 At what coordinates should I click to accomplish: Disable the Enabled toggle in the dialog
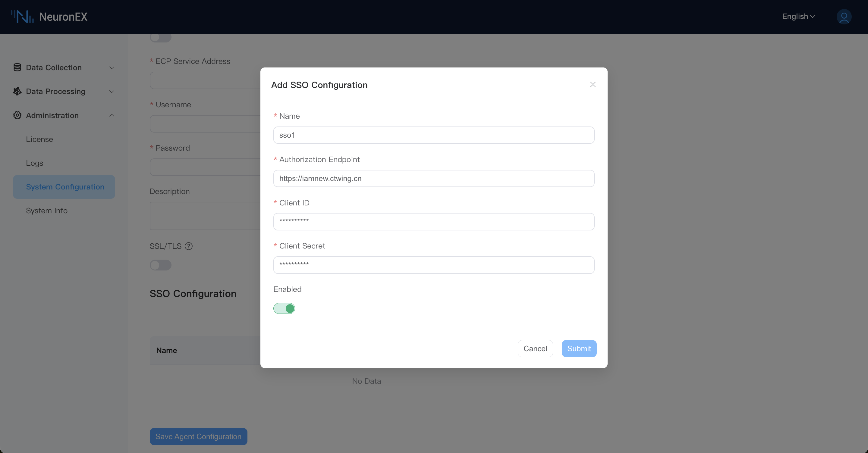[284, 308]
